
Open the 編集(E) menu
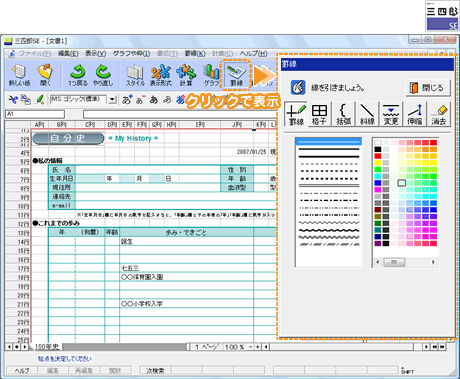click(x=68, y=53)
